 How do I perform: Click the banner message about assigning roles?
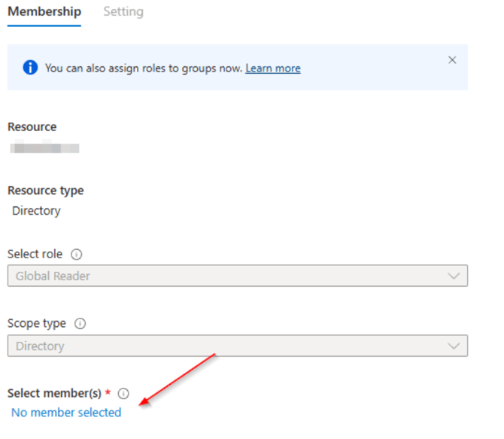(143, 69)
